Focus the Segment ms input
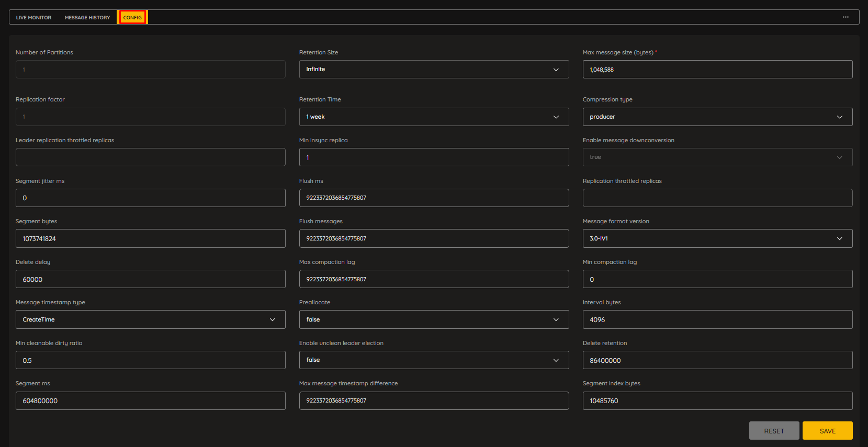This screenshot has height=447, width=868. pyautogui.click(x=150, y=400)
